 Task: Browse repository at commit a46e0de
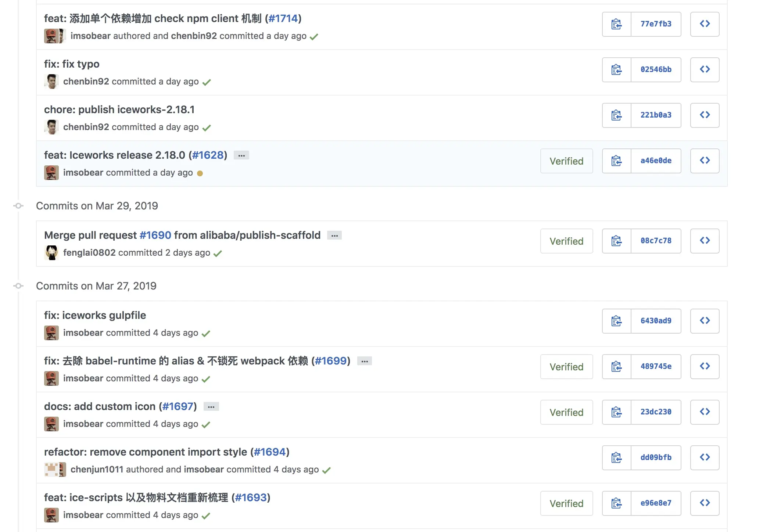click(x=705, y=161)
